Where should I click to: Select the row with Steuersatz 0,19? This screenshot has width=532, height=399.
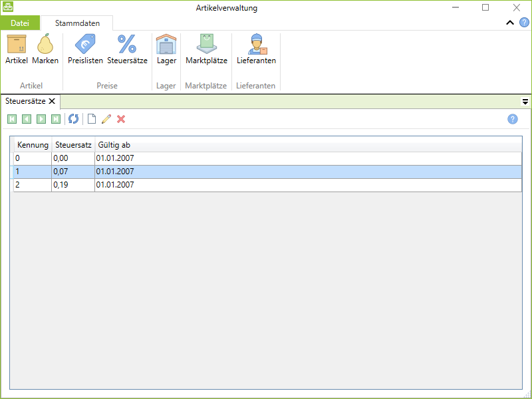click(73, 185)
